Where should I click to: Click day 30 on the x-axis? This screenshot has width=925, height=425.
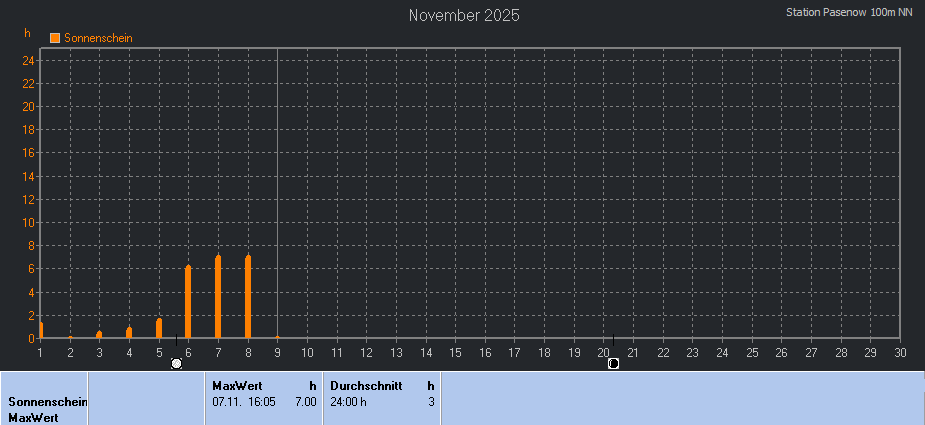(x=900, y=352)
